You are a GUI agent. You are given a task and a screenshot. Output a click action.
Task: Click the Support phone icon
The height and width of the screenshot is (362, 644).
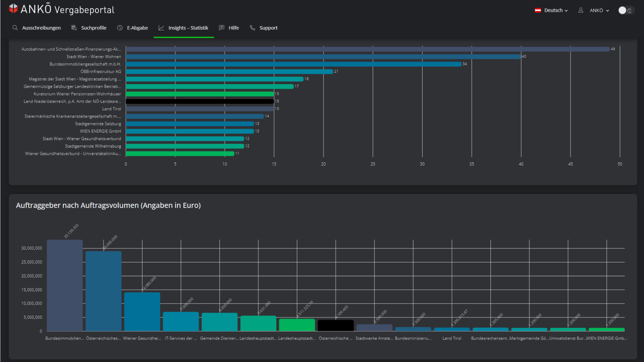point(252,28)
